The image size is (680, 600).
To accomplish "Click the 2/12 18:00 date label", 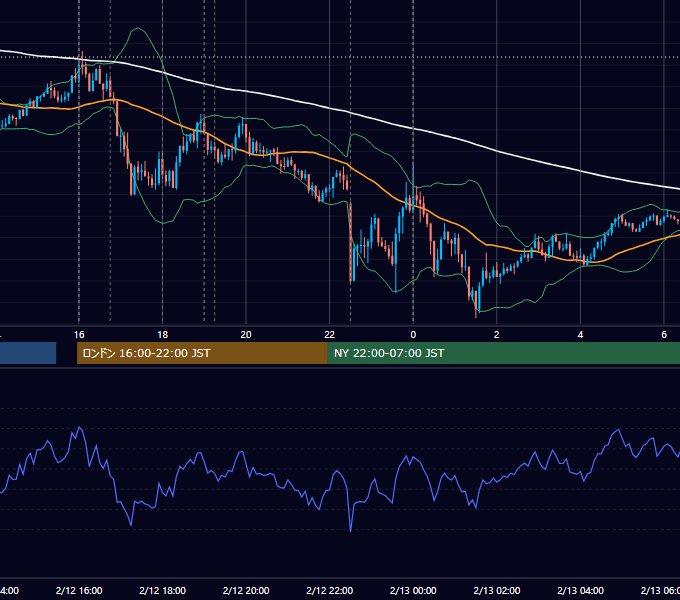I will pos(163,590).
